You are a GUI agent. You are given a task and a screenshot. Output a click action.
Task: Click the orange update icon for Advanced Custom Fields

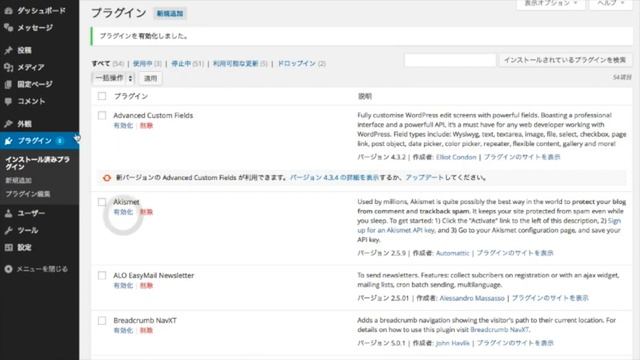point(107,178)
